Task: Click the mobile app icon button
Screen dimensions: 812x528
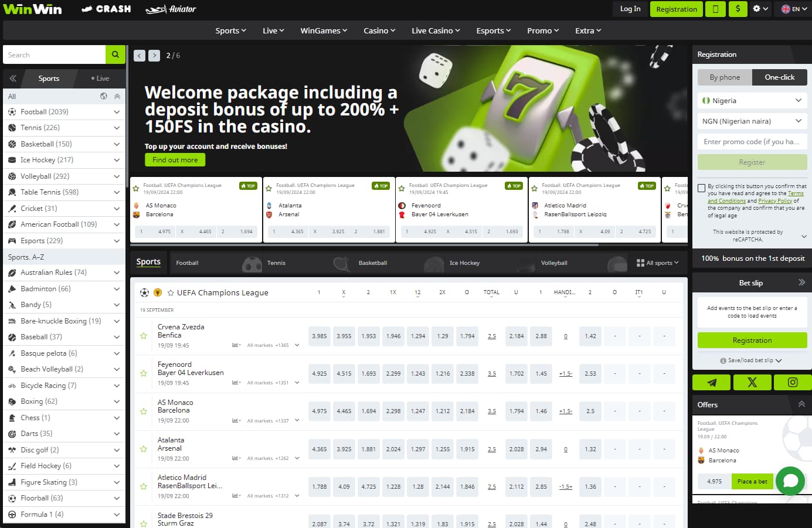Action: 715,9
